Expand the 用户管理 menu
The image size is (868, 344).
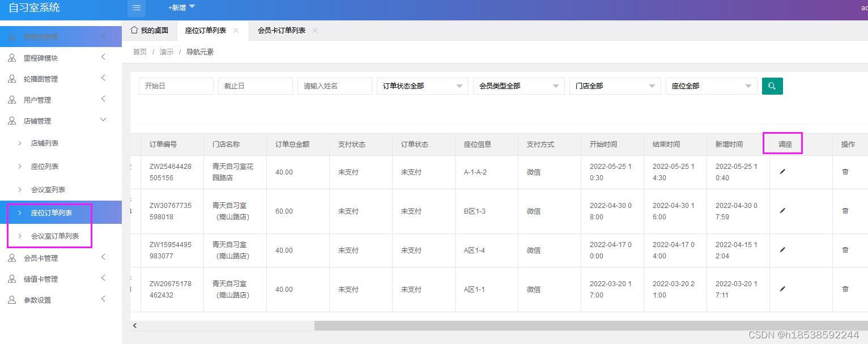click(x=103, y=99)
